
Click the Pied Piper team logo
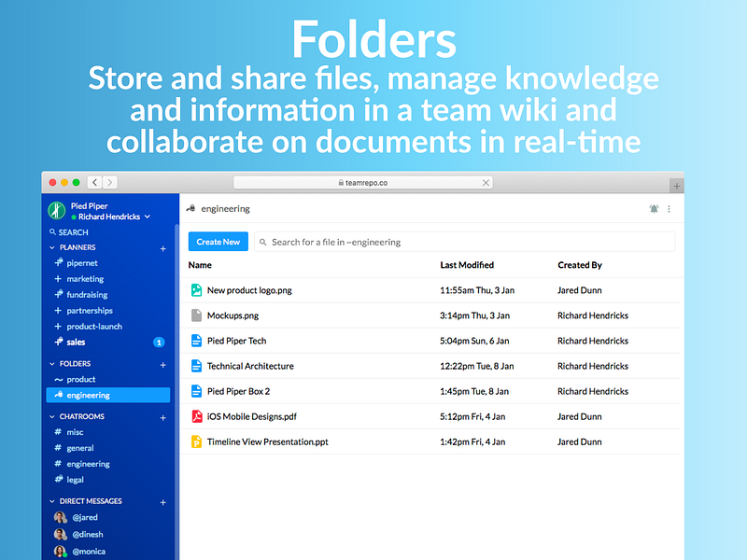point(57,210)
